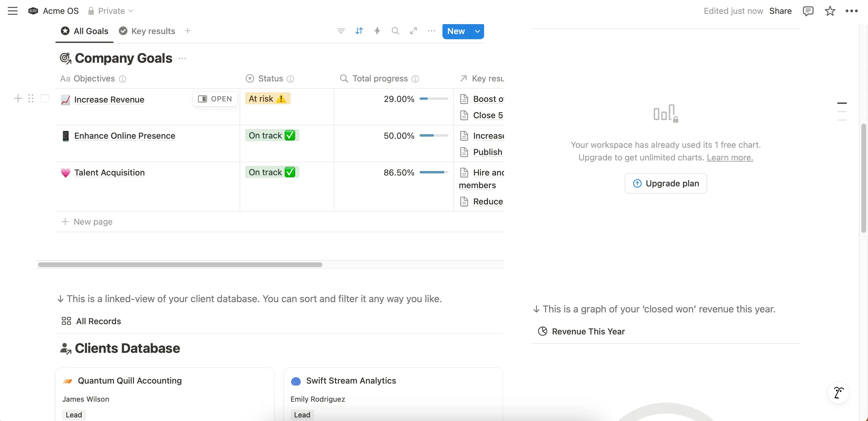Click the 86.50% progress bar
Viewport: 868px width, 421px height.
click(434, 173)
